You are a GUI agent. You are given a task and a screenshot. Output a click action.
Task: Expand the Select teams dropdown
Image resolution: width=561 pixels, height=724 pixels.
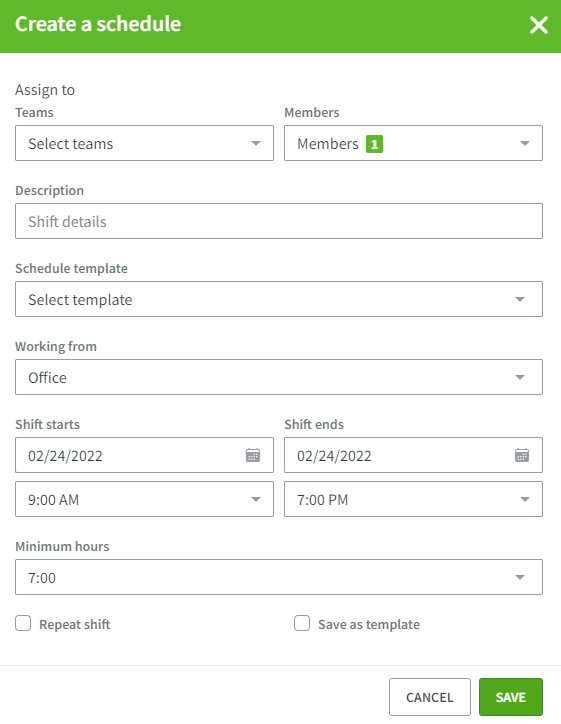(145, 143)
